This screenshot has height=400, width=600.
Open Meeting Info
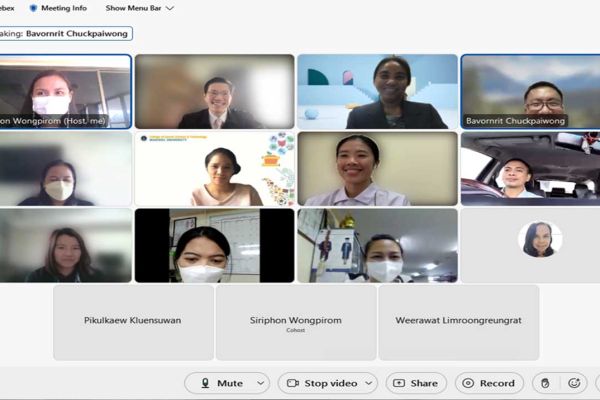pos(63,8)
